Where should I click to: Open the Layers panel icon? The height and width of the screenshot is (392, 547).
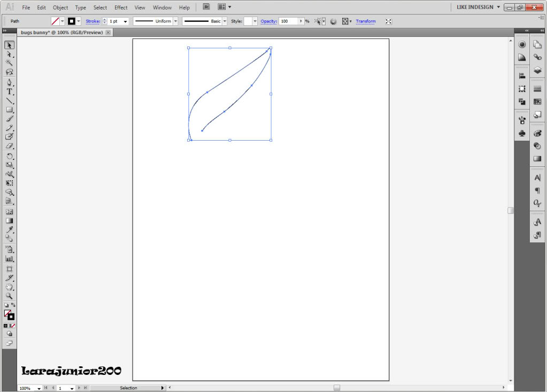point(537,70)
